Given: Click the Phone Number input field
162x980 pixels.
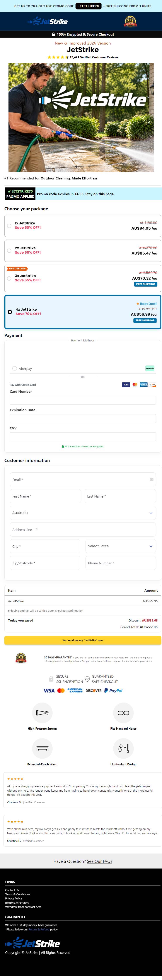Looking at the screenshot, I should coord(121,563).
